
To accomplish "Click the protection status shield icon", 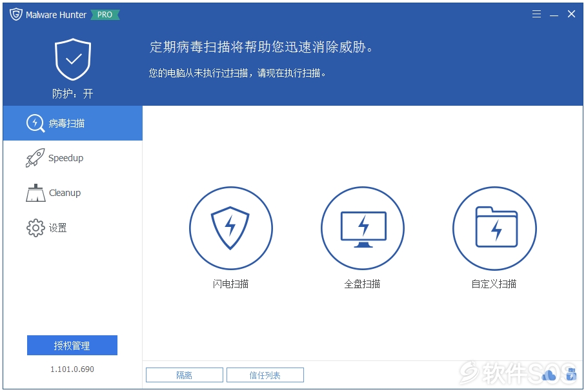I will click(x=73, y=59).
